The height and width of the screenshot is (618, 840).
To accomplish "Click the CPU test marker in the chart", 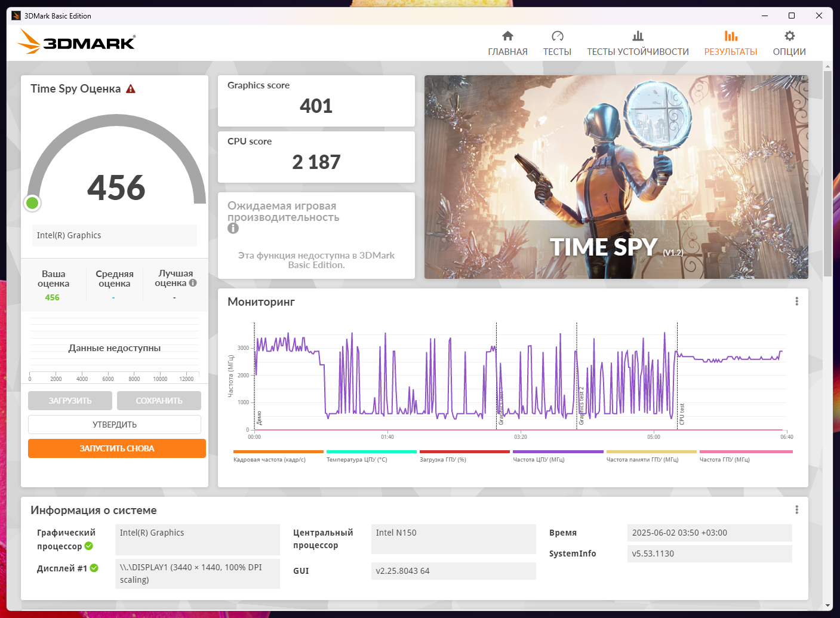I will (x=682, y=414).
